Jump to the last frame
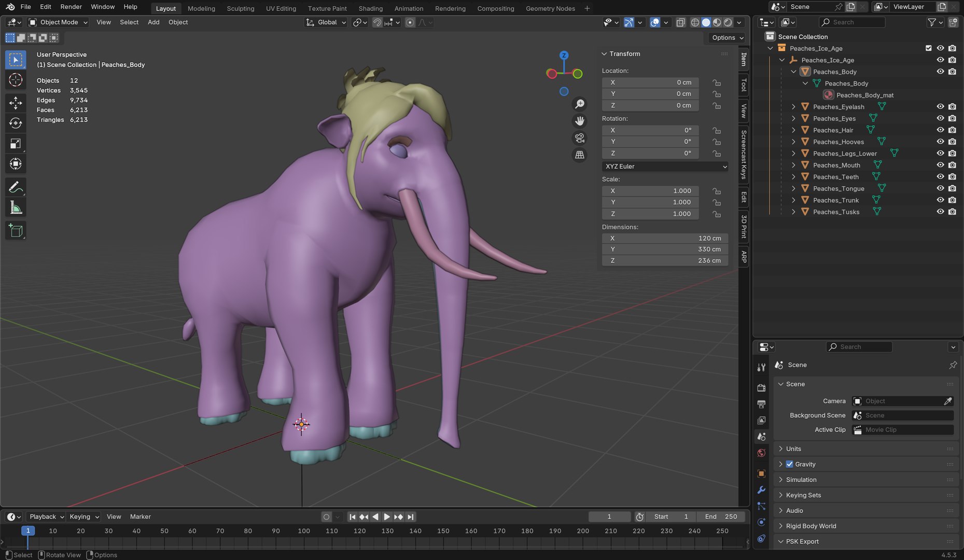This screenshot has height=560, width=964. [x=411, y=516]
